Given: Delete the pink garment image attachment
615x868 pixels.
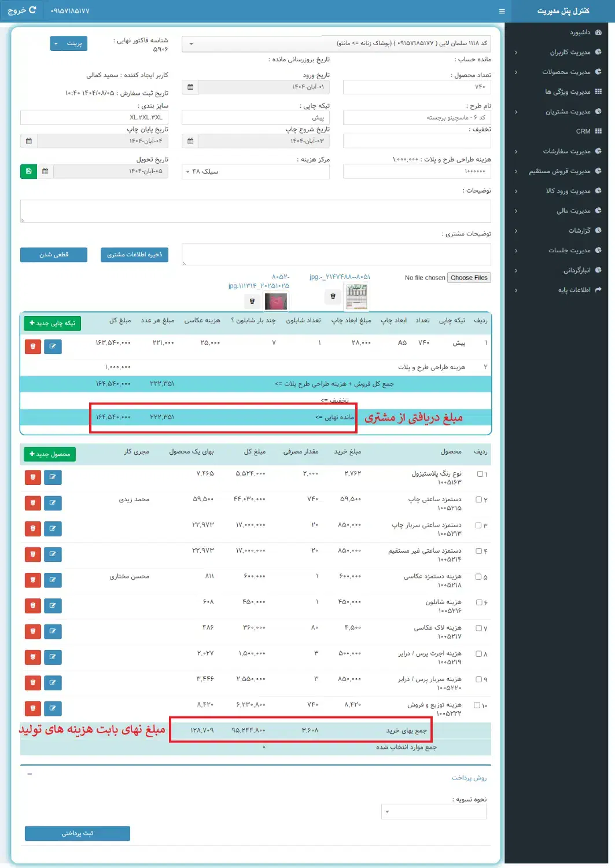Looking at the screenshot, I should click(252, 301).
